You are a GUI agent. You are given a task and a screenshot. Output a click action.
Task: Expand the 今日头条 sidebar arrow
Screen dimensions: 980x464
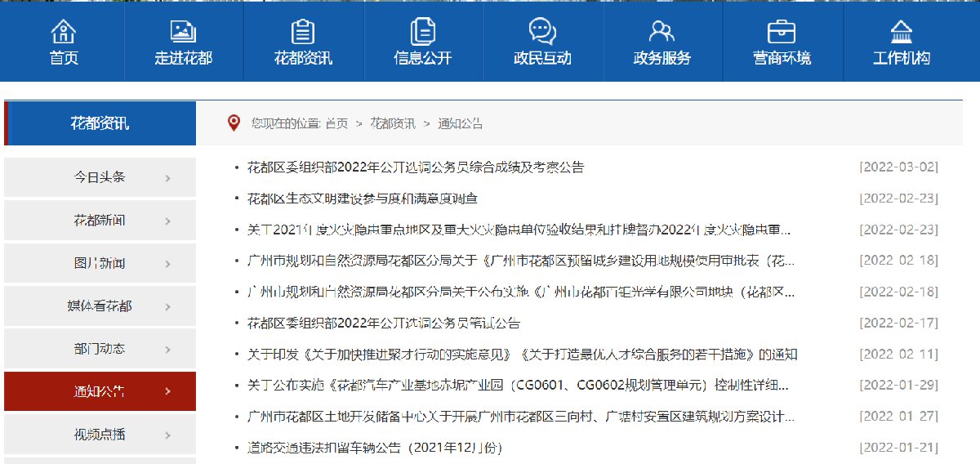click(x=167, y=178)
